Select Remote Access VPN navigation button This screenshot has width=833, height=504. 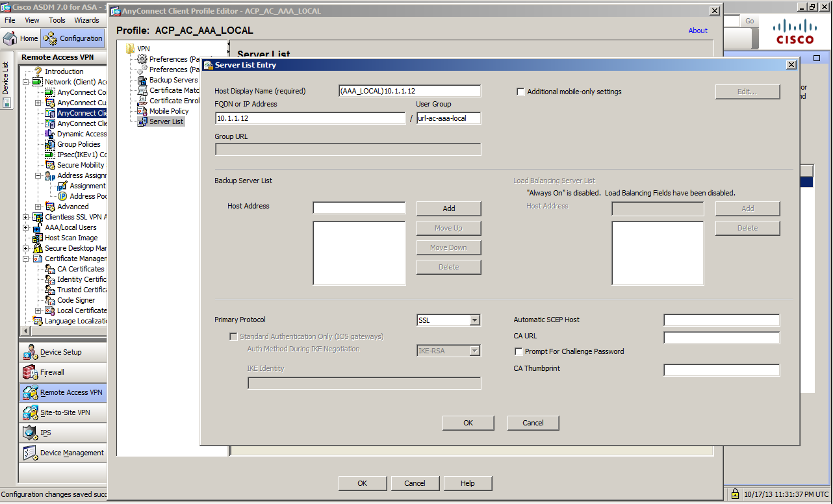click(63, 392)
